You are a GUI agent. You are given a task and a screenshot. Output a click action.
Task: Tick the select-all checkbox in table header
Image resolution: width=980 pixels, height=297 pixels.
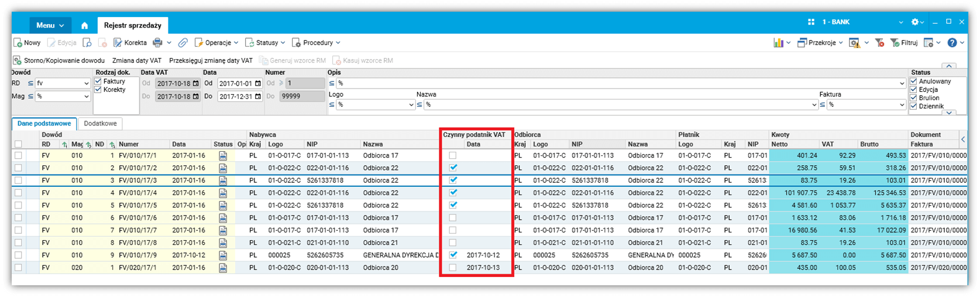(x=18, y=144)
